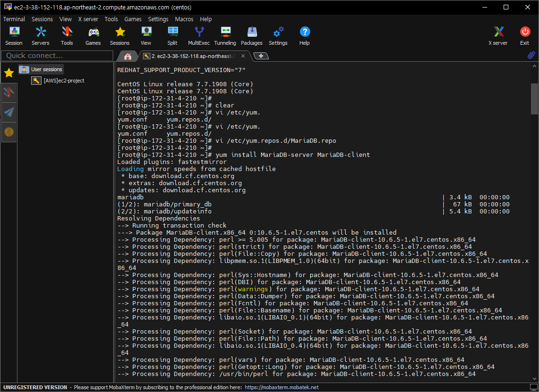The height and width of the screenshot is (392, 539).
Task: Open the mobaxterm.mobatek.net link
Action: pos(282,387)
